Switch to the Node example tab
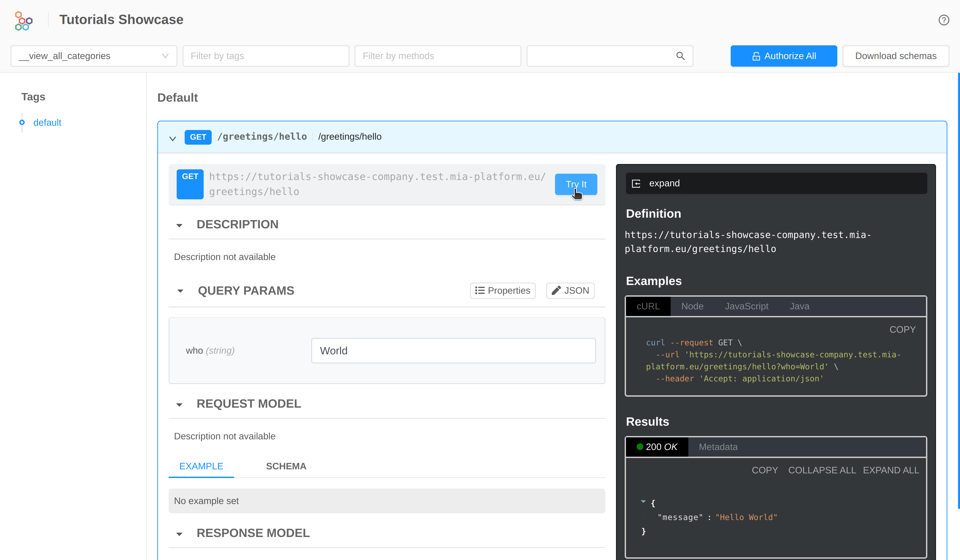This screenshot has height=560, width=960. pos(692,306)
